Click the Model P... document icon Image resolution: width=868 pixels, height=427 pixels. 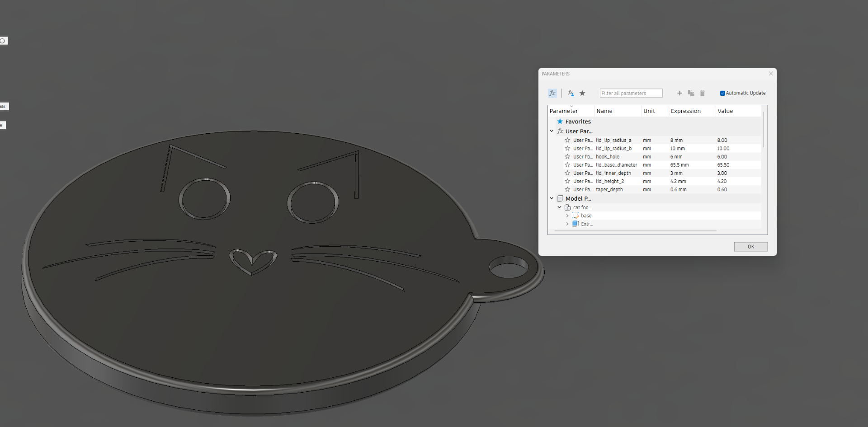pyautogui.click(x=560, y=198)
